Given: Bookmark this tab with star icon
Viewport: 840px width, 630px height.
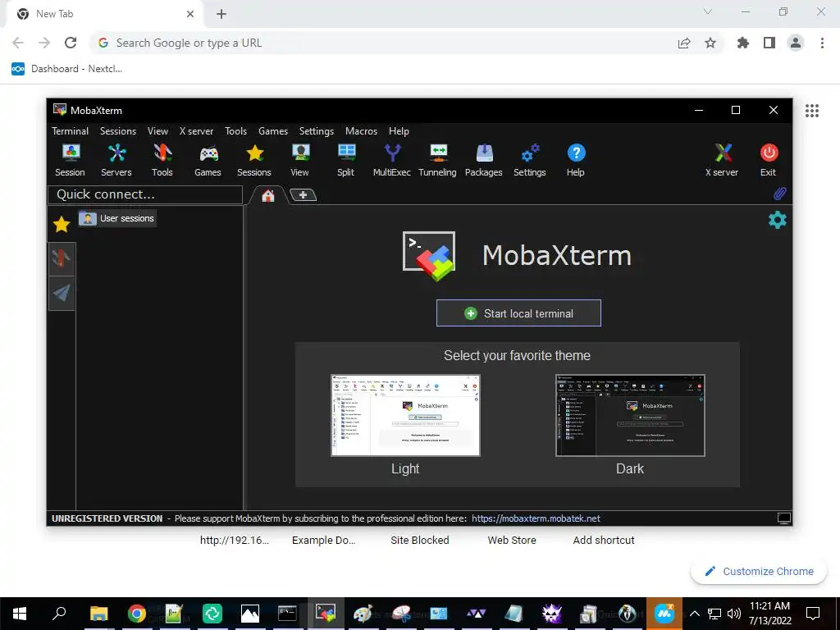Looking at the screenshot, I should (710, 43).
